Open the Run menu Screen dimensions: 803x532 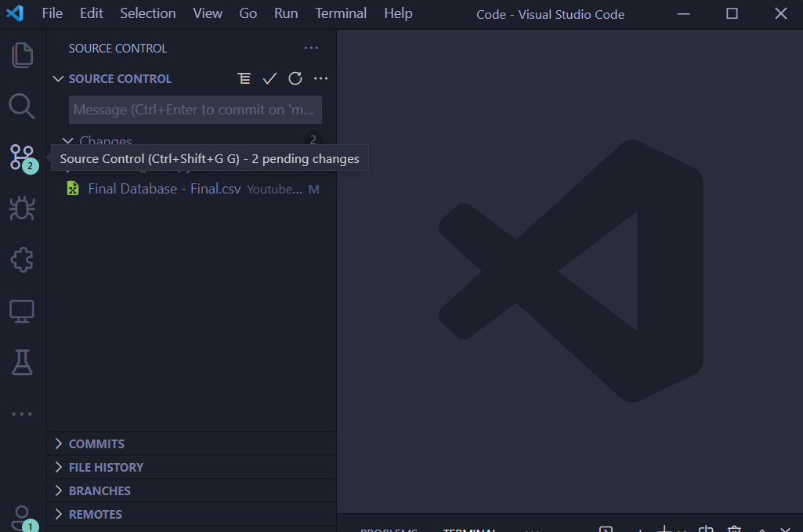(x=286, y=13)
